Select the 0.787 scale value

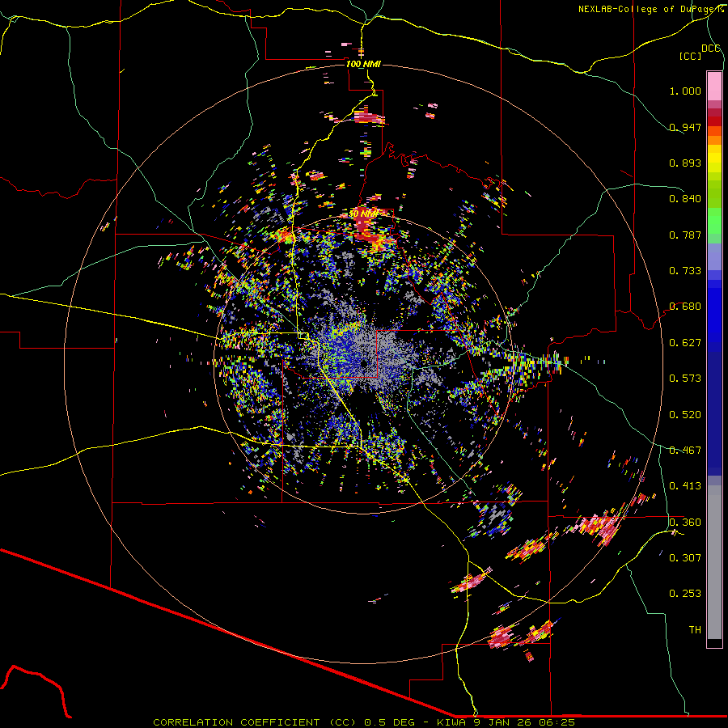pyautogui.click(x=685, y=235)
